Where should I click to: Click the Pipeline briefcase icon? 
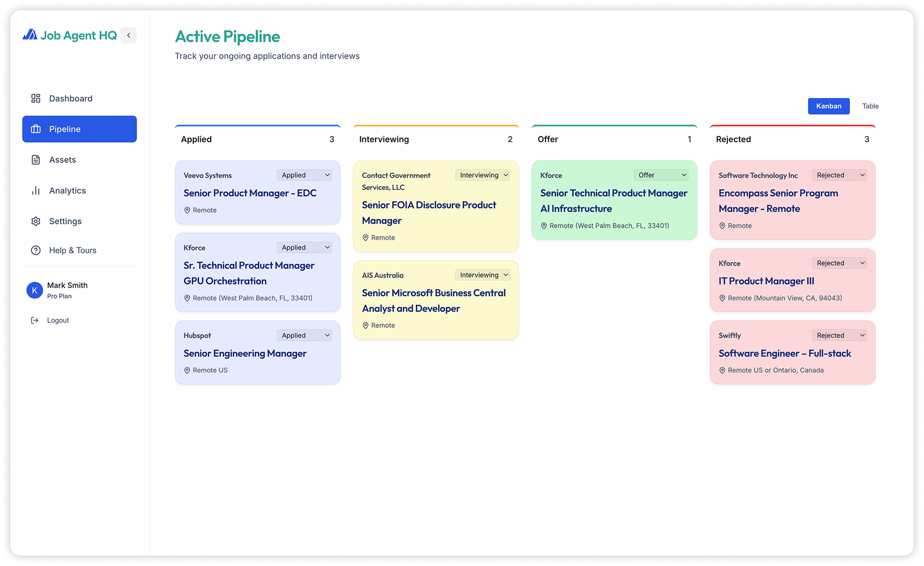point(36,129)
